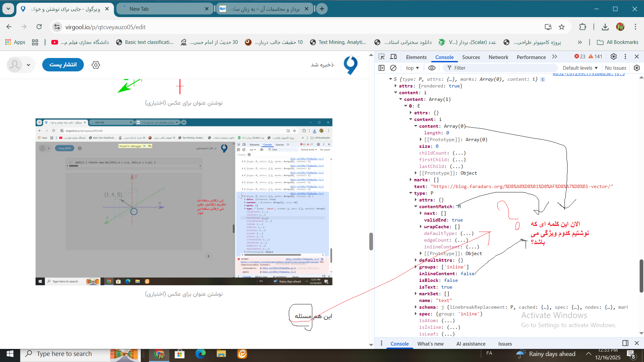Bookmark this page with star icon
The image size is (644, 362).
point(562,27)
